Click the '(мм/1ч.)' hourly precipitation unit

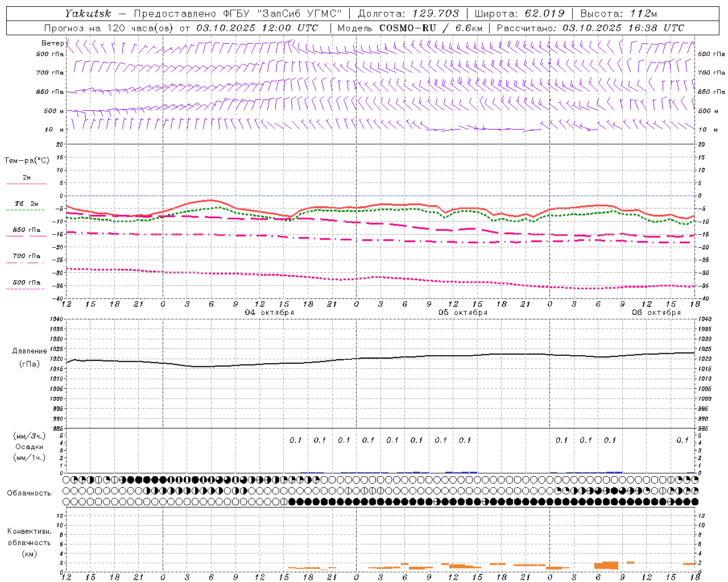[x=30, y=458]
